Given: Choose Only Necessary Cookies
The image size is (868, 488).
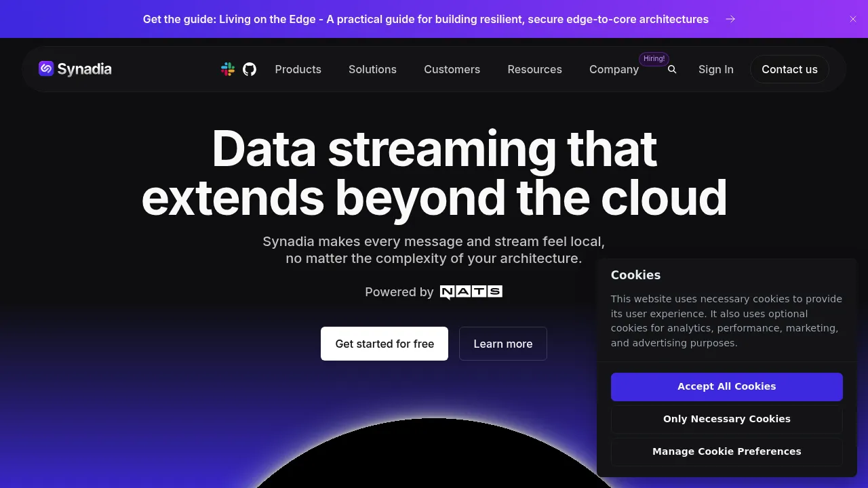Looking at the screenshot, I should (x=727, y=419).
